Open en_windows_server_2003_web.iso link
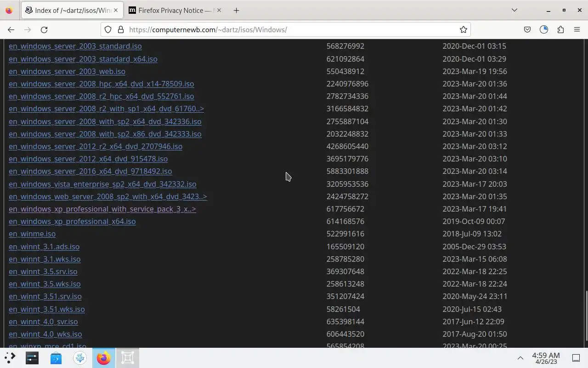 [67, 71]
